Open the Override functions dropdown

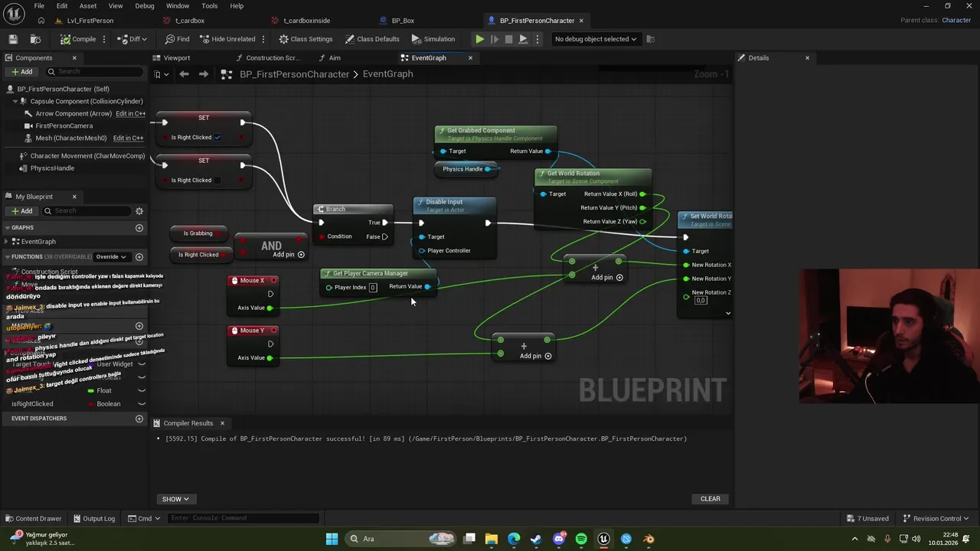[x=111, y=257]
